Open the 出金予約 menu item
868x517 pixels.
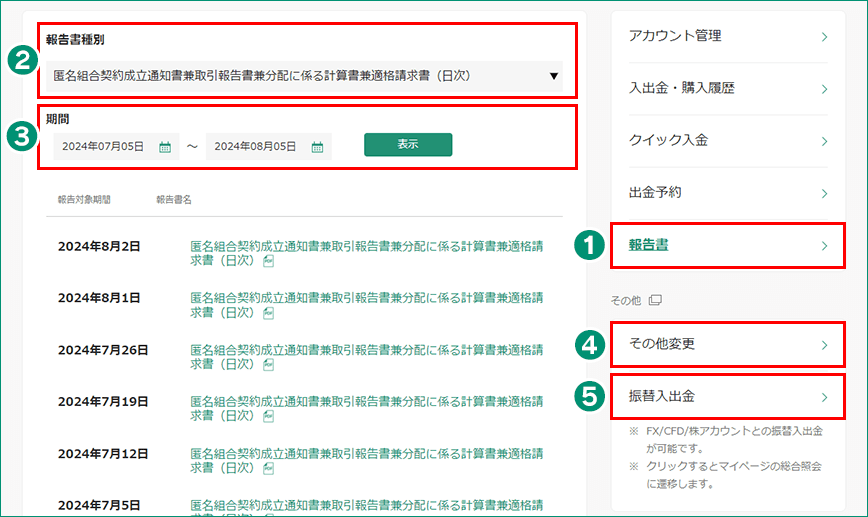728,193
